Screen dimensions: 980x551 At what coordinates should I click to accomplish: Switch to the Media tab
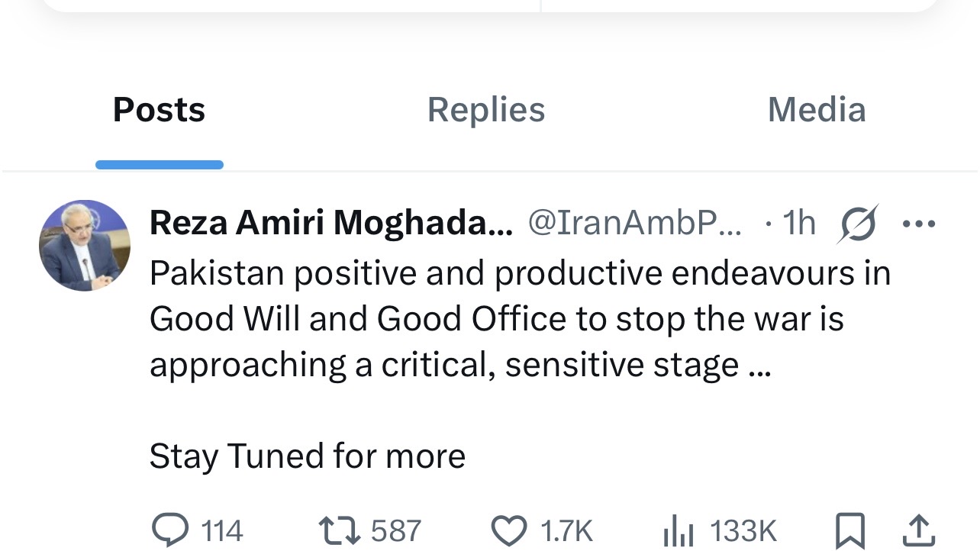pos(816,110)
